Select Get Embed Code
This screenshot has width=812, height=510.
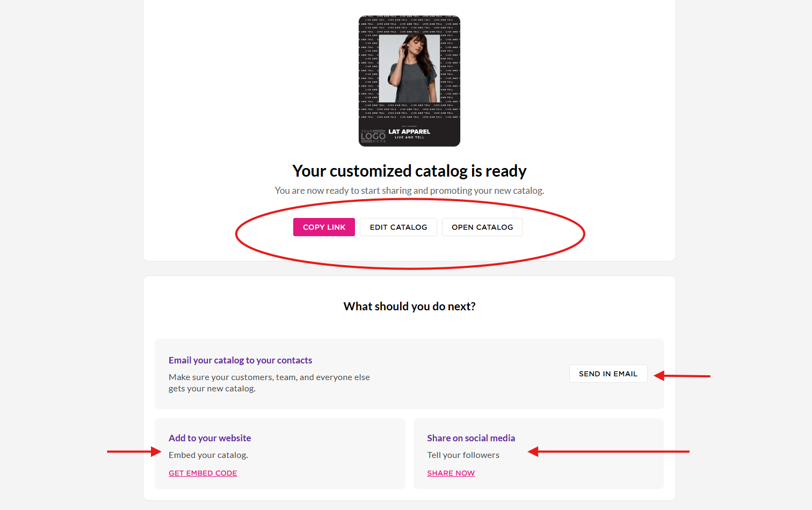click(202, 473)
